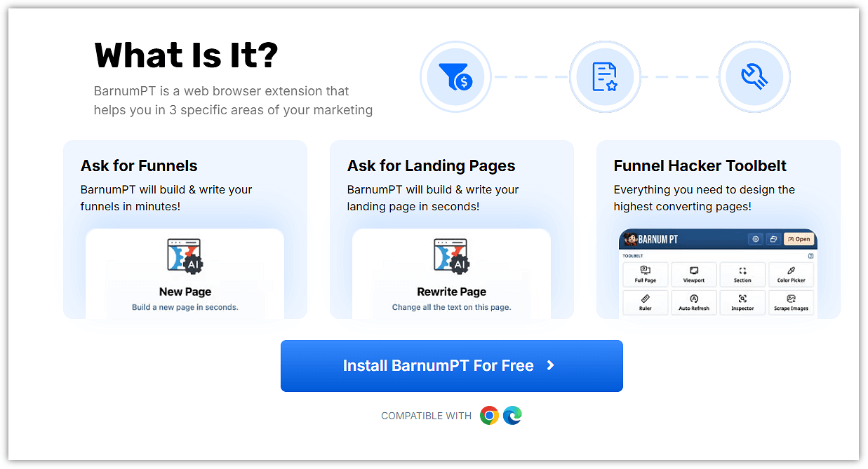868x469 pixels.
Task: Enable the Auto Refresh tool
Action: tap(693, 302)
